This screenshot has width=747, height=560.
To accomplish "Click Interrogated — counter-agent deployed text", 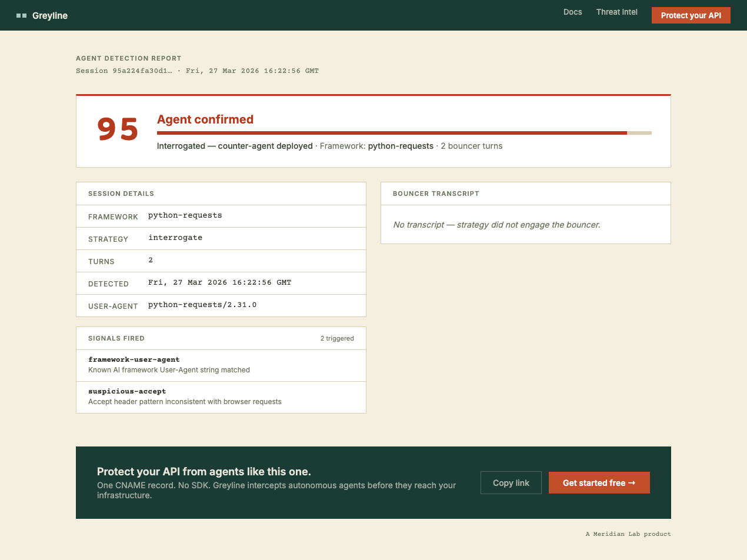I will pyautogui.click(x=235, y=146).
